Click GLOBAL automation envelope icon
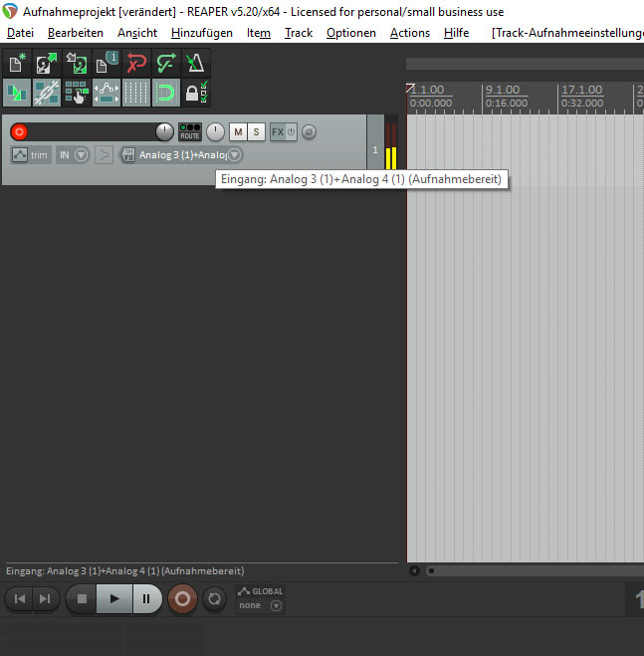644x656 pixels. (x=244, y=591)
